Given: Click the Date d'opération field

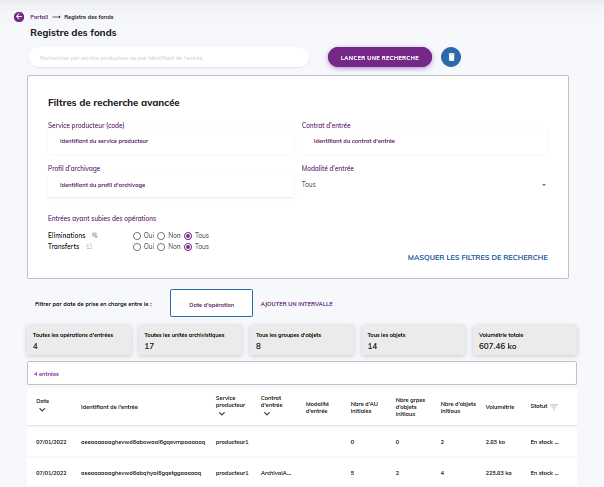Looking at the screenshot, I should 210,303.
